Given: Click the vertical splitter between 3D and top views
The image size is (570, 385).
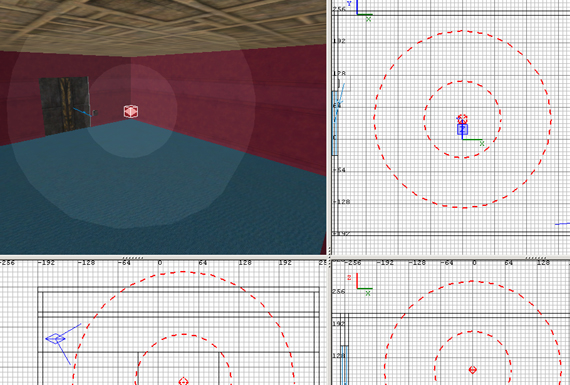Looking at the screenshot, I should click(329, 127).
